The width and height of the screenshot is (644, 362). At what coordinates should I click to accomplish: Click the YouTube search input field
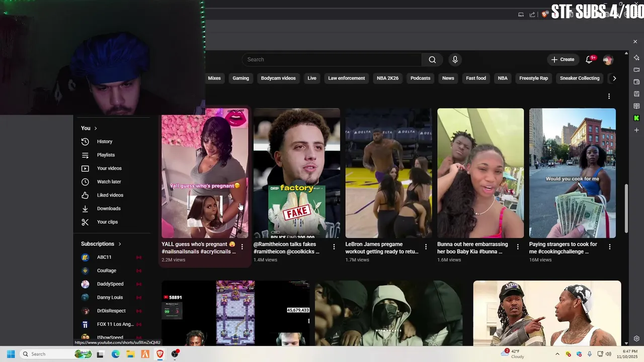pyautogui.click(x=332, y=59)
